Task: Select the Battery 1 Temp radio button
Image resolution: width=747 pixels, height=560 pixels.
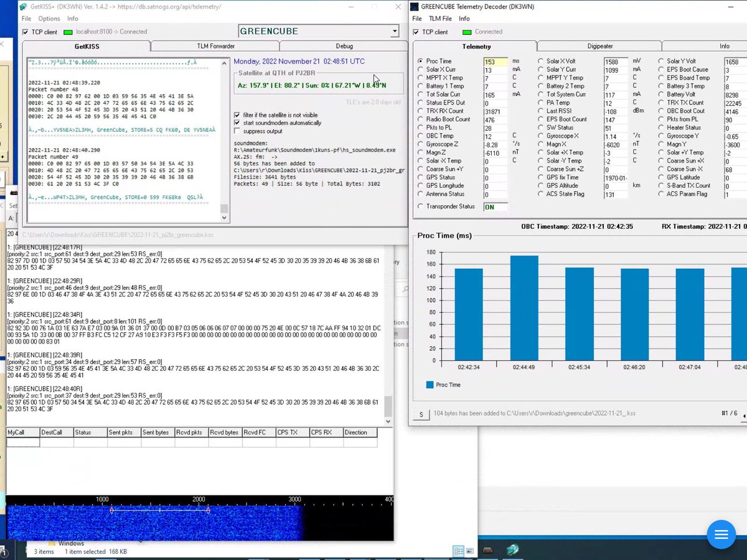Action: click(421, 86)
